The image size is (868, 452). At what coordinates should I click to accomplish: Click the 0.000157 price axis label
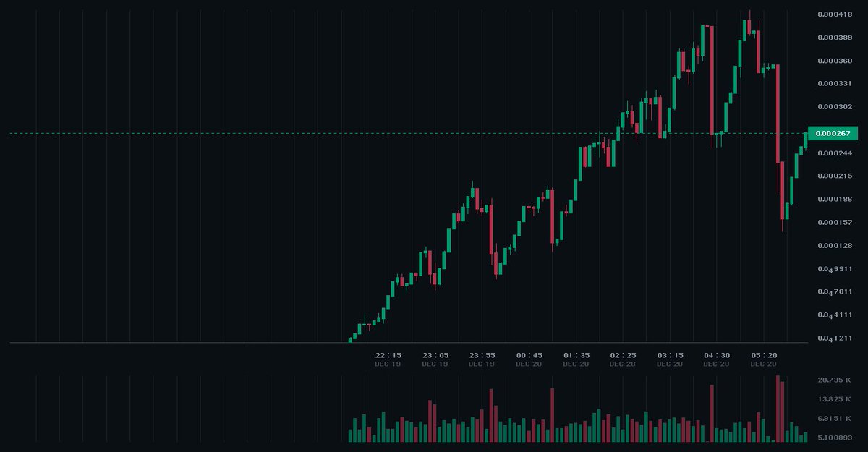(834, 222)
